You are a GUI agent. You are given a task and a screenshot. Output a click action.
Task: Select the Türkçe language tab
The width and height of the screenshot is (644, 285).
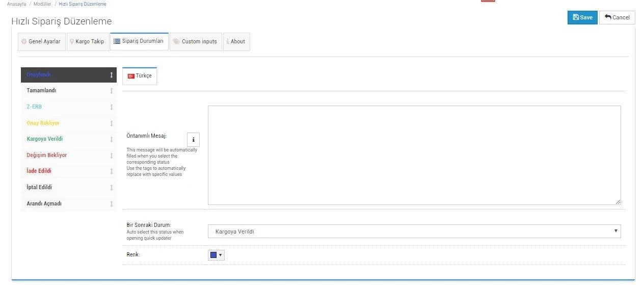(x=140, y=75)
